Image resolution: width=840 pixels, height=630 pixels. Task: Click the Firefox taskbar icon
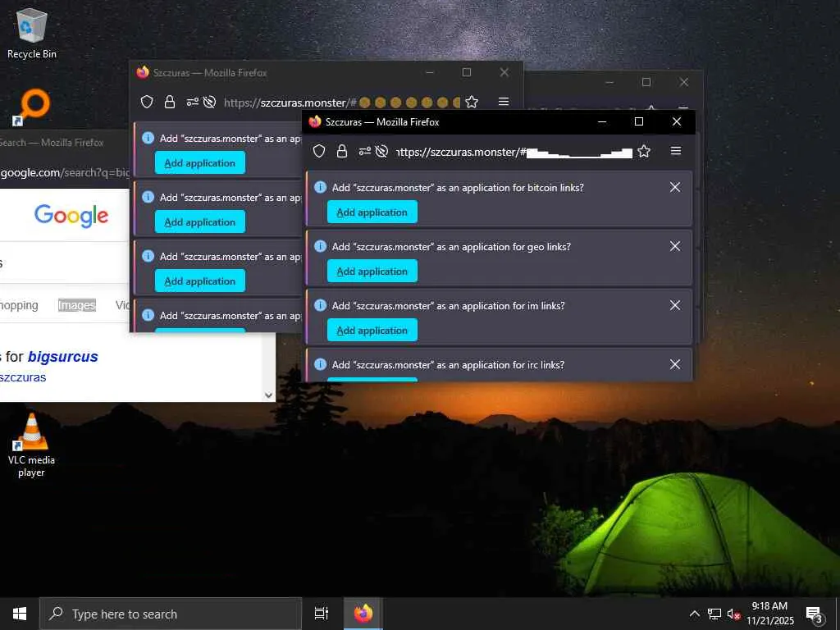point(363,614)
